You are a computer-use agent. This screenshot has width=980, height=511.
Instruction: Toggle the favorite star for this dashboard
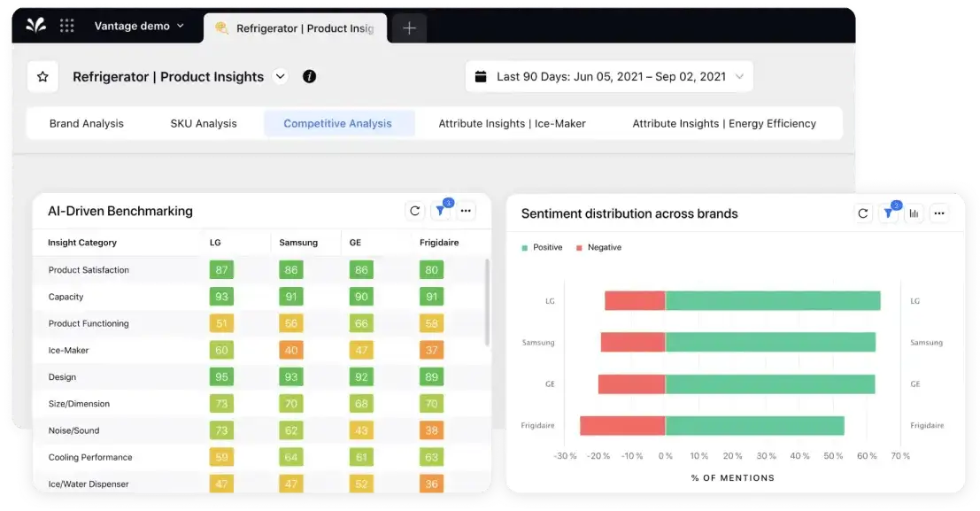pos(42,76)
